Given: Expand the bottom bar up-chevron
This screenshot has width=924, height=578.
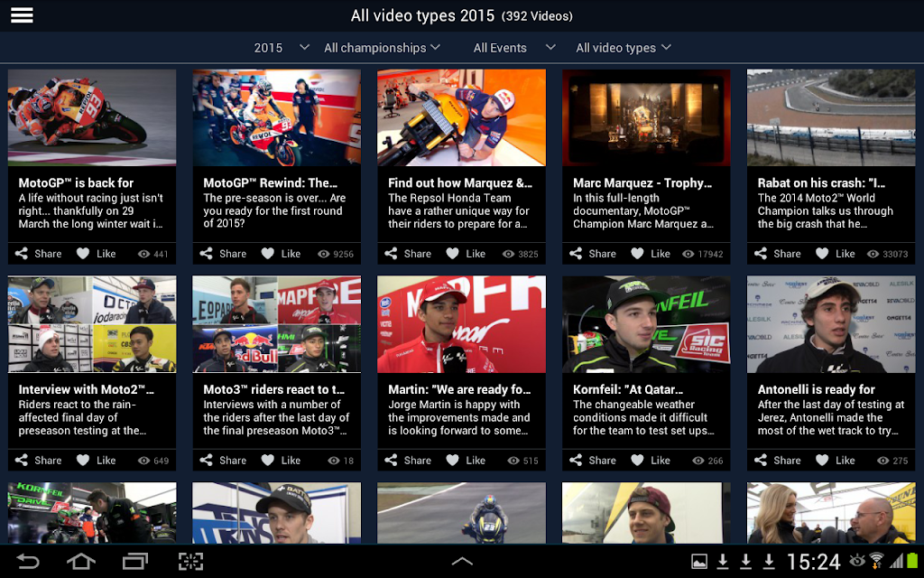Looking at the screenshot, I should pos(462,561).
